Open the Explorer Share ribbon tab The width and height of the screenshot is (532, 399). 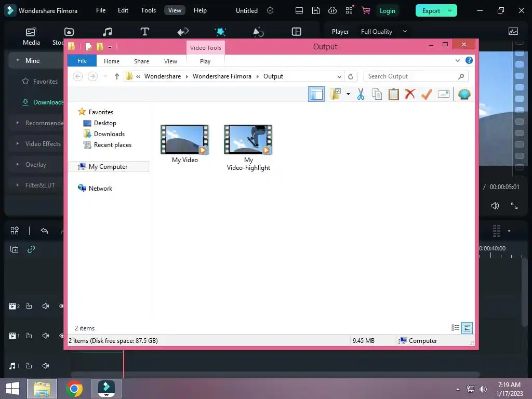click(141, 61)
